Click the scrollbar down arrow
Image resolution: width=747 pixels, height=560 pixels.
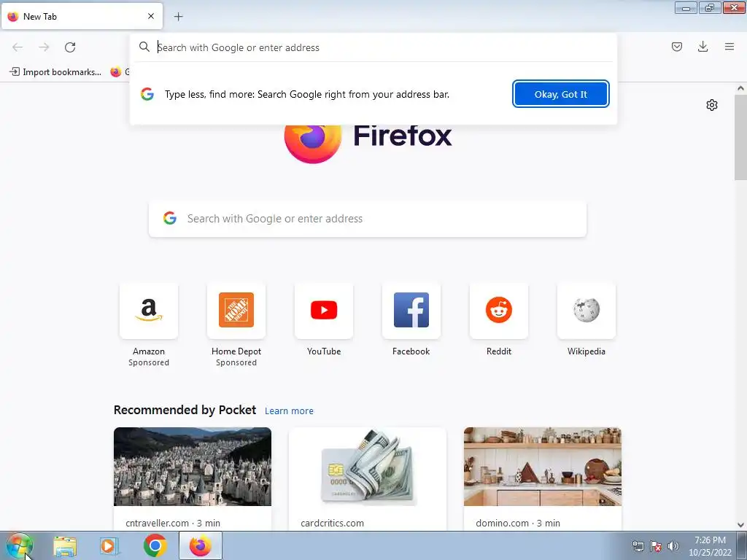tap(740, 525)
